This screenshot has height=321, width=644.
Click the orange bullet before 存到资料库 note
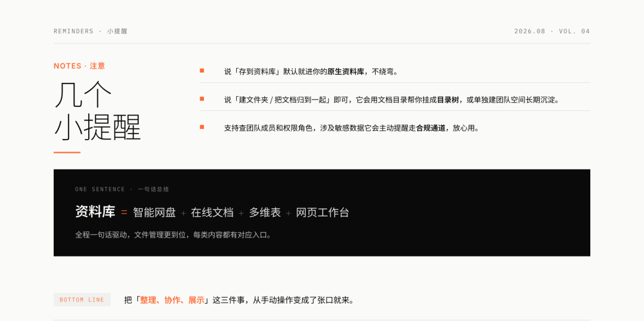[x=202, y=70]
